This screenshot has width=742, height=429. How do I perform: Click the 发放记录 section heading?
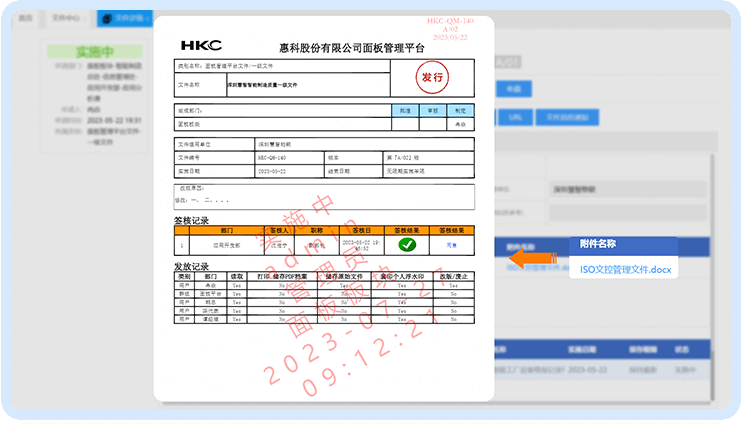(191, 266)
